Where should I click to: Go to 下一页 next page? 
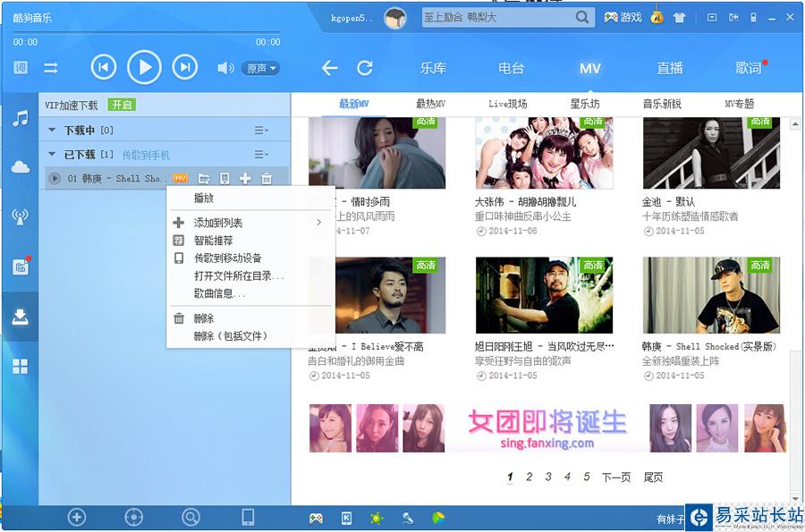(615, 477)
